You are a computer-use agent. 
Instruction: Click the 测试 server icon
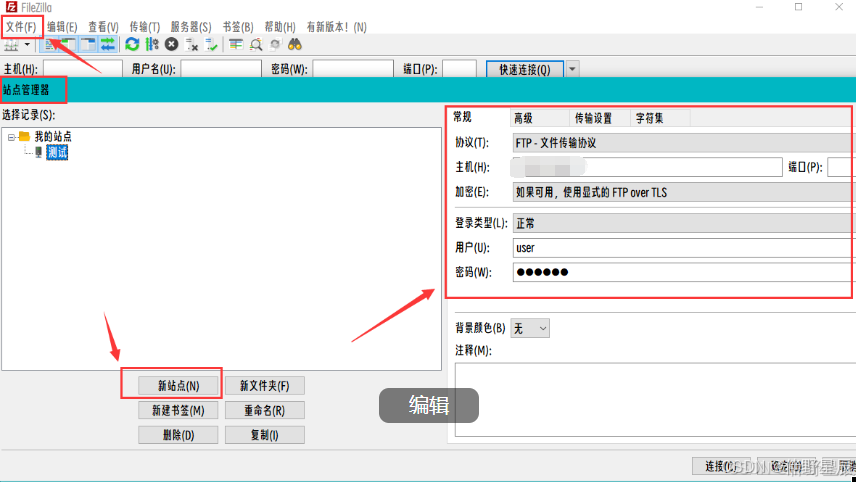click(38, 152)
